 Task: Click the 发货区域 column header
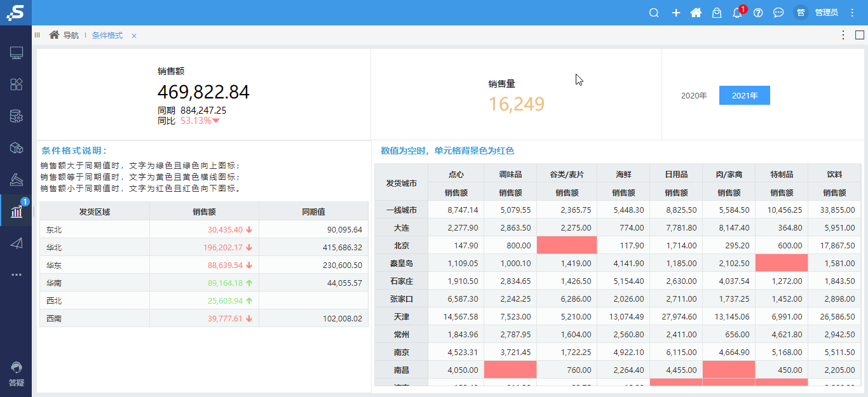click(x=95, y=212)
